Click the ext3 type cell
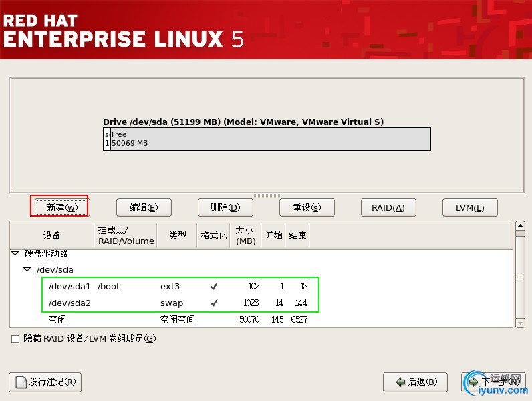Screen dimensions: 532x401 [x=170, y=286]
